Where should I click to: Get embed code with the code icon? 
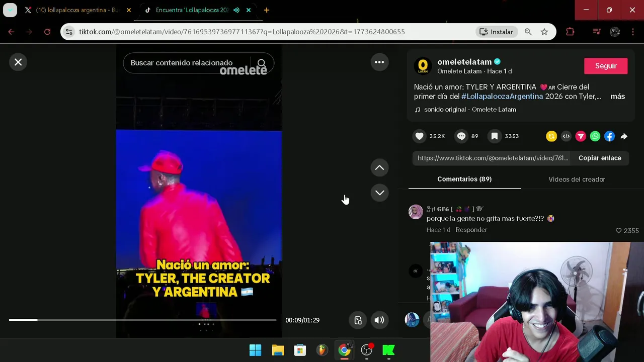coord(566,136)
